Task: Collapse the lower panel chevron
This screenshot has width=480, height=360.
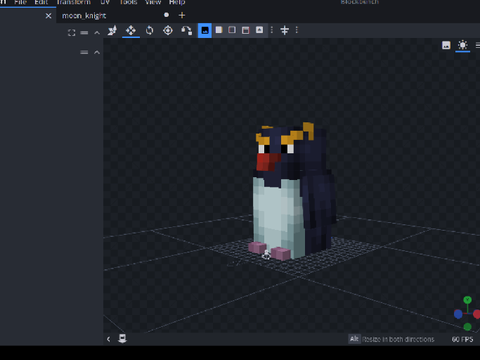Action: point(97,52)
